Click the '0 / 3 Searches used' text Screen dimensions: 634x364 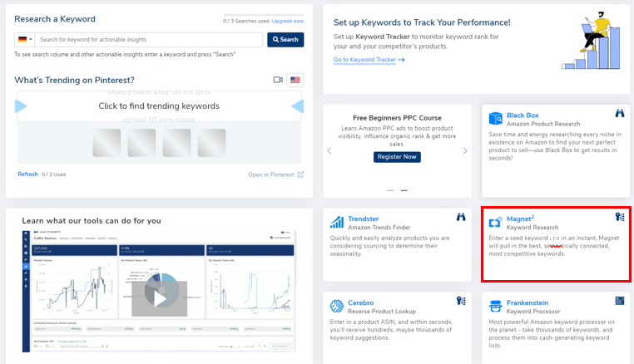coord(246,21)
